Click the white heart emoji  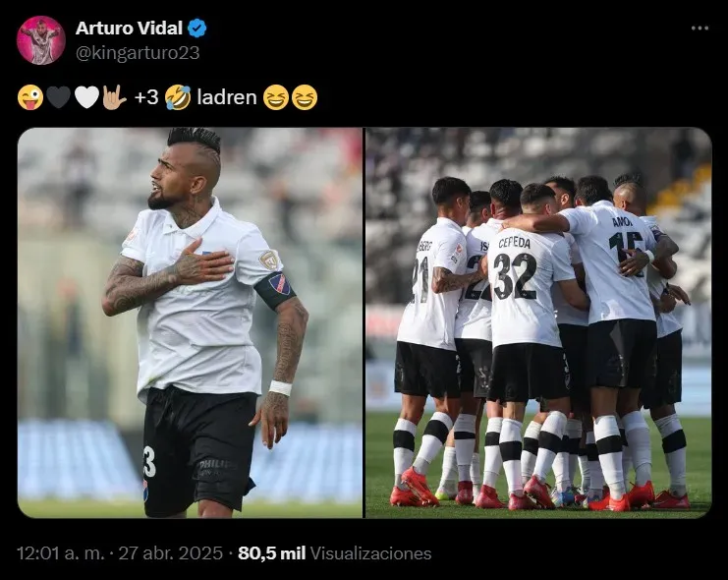tap(86, 97)
